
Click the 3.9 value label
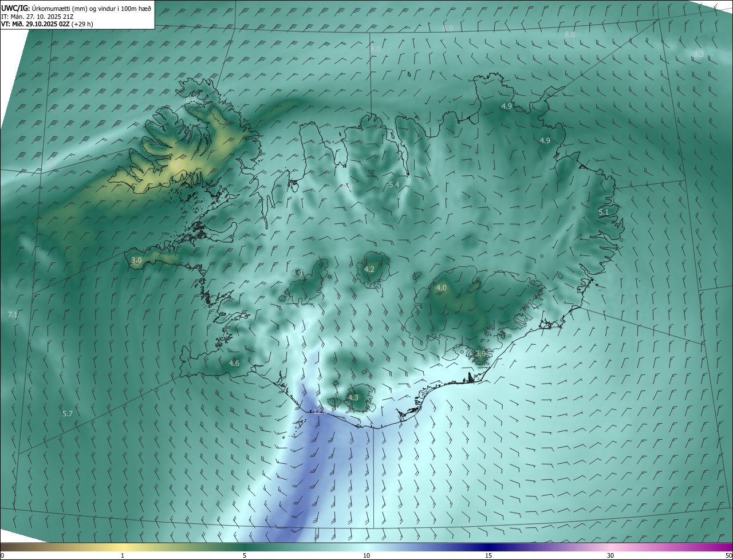pyautogui.click(x=480, y=354)
